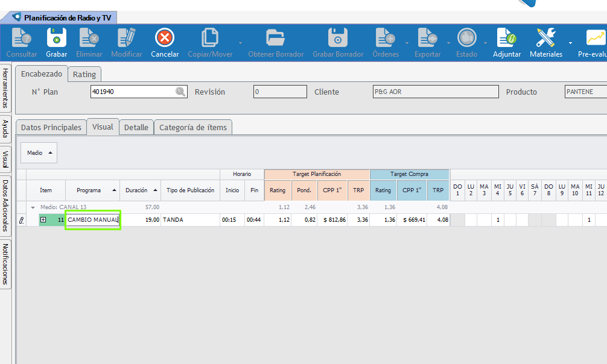Image resolution: width=607 pixels, height=364 pixels.
Task: Open the Categoría de ítems tab
Action: pyautogui.click(x=193, y=127)
